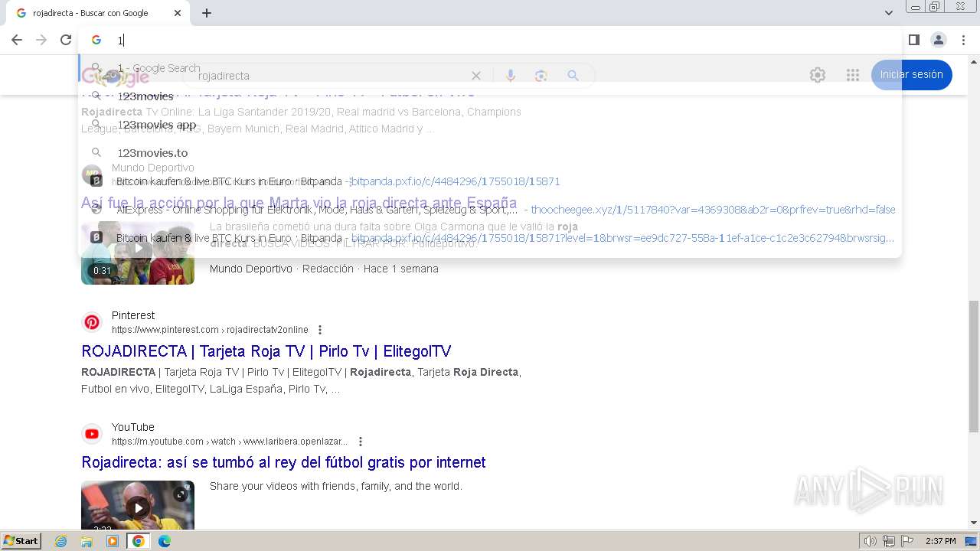Choose the 123movies.to suggestion
980x551 pixels.
(491, 153)
